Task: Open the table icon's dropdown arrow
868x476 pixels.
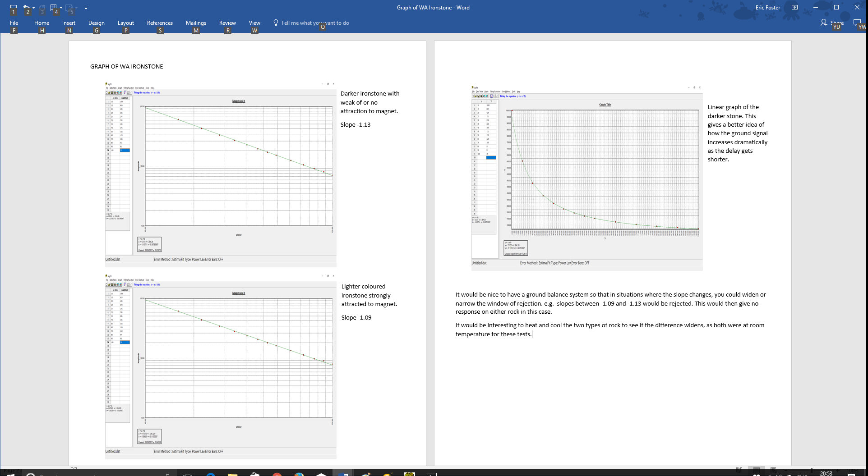Action: coord(61,8)
